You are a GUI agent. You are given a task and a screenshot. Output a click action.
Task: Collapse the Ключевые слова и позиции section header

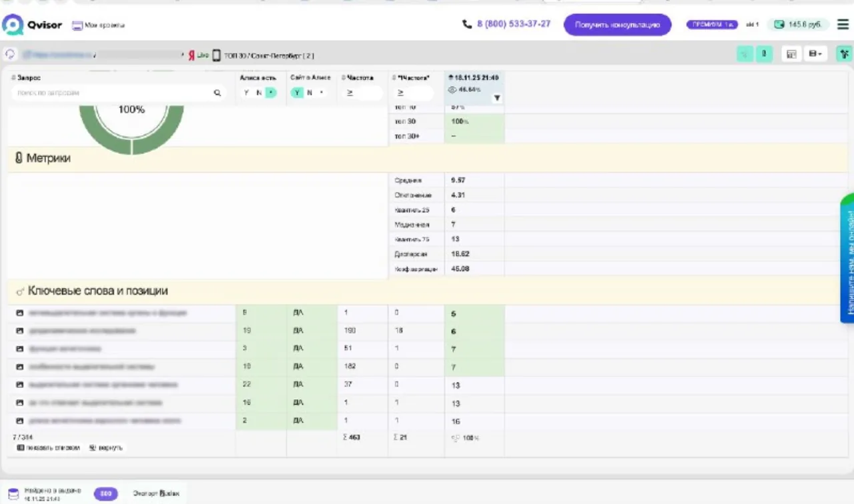[428, 291]
